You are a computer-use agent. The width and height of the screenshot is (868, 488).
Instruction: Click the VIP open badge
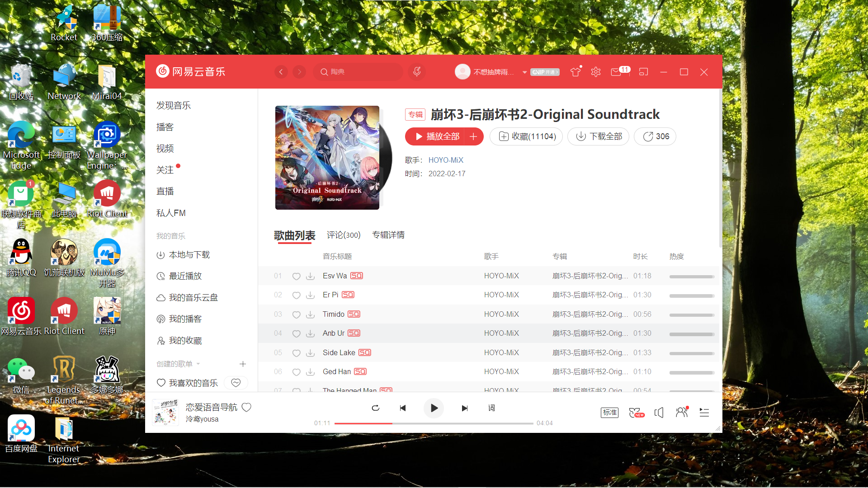click(x=545, y=72)
